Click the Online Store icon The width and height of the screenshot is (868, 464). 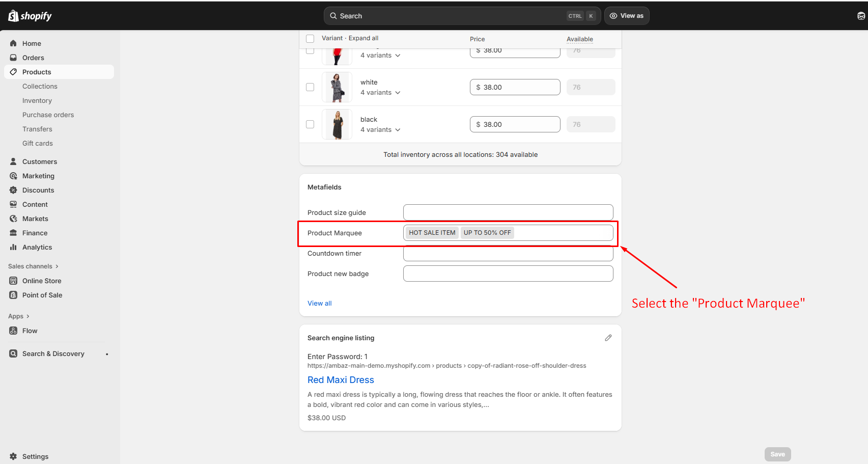13,281
